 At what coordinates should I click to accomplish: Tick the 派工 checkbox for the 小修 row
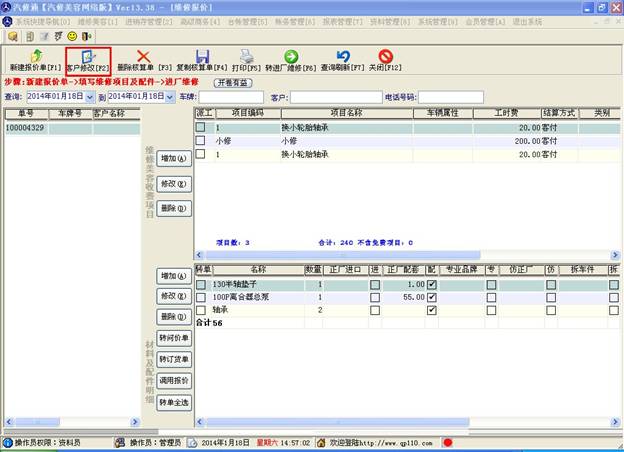pos(201,141)
